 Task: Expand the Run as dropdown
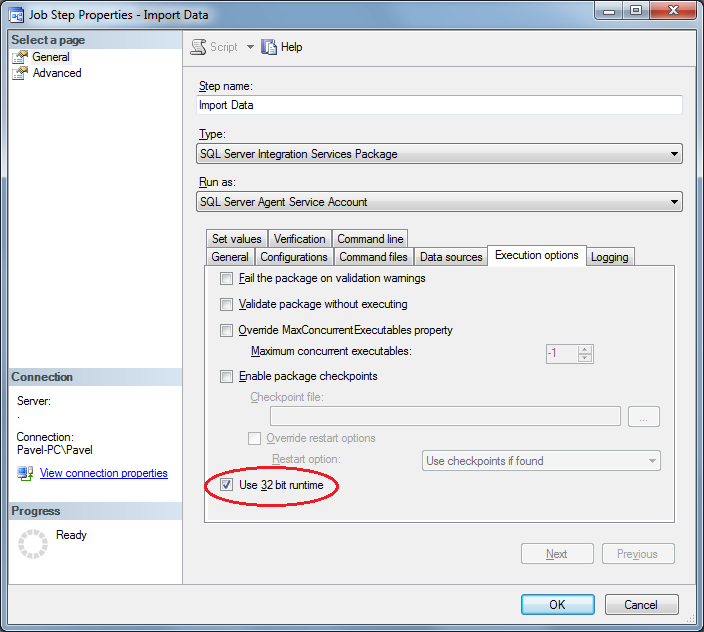point(674,202)
